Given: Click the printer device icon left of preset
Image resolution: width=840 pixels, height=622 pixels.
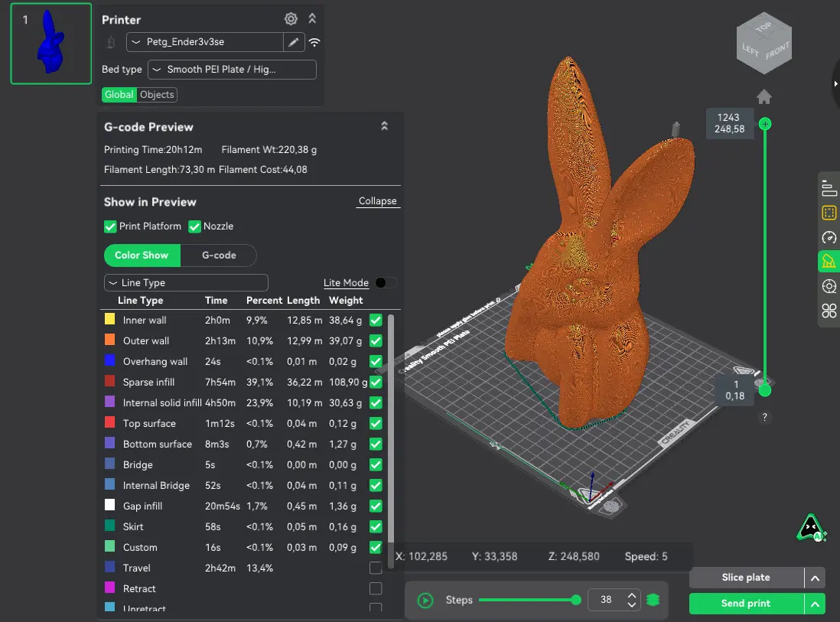Looking at the screenshot, I should 111,42.
